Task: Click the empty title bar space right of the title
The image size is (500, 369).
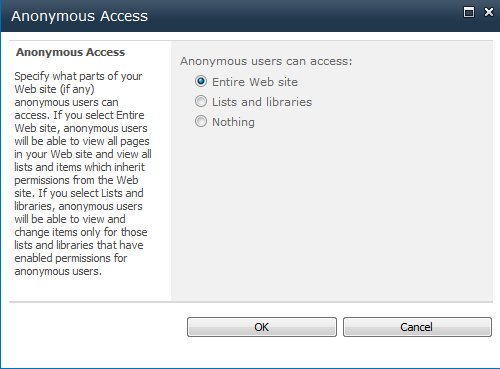Action: (303, 16)
